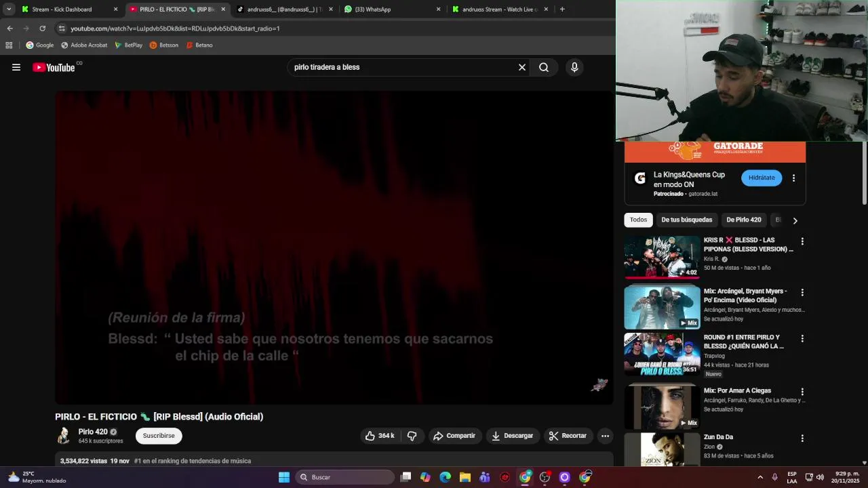Switch to the andruxss Stream Watch Live tab
The image size is (868, 488).
(500, 9)
